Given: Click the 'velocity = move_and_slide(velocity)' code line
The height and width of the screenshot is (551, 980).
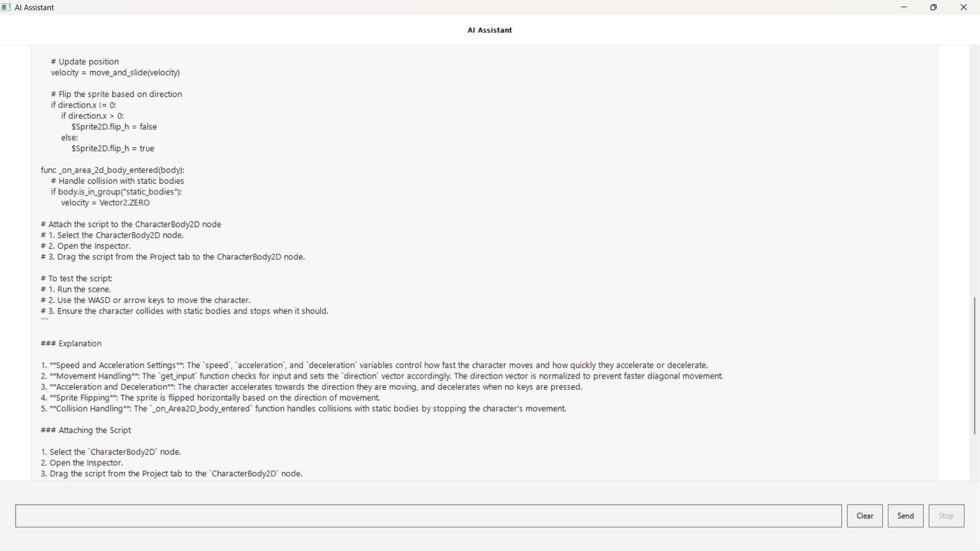Looking at the screenshot, I should [x=115, y=72].
